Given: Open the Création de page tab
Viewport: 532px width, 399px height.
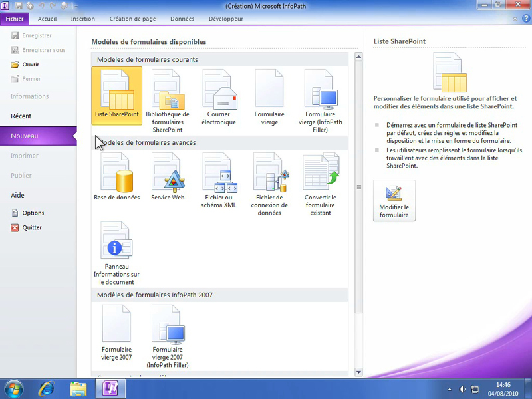Looking at the screenshot, I should [x=132, y=19].
